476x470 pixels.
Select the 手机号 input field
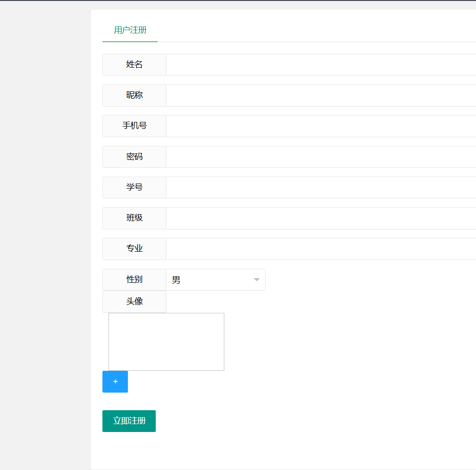[x=321, y=126]
